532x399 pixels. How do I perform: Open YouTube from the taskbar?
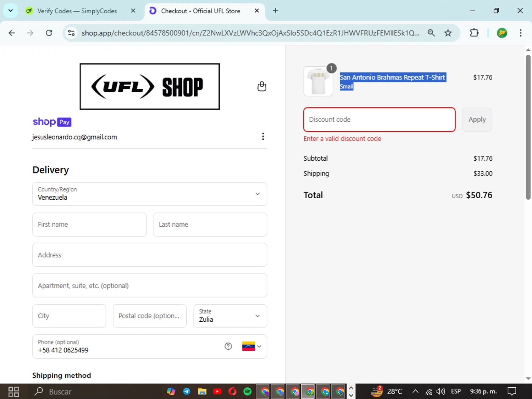click(217, 392)
